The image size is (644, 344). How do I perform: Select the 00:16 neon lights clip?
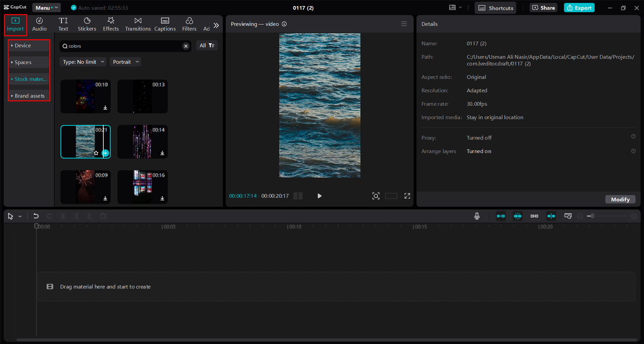[142, 187]
